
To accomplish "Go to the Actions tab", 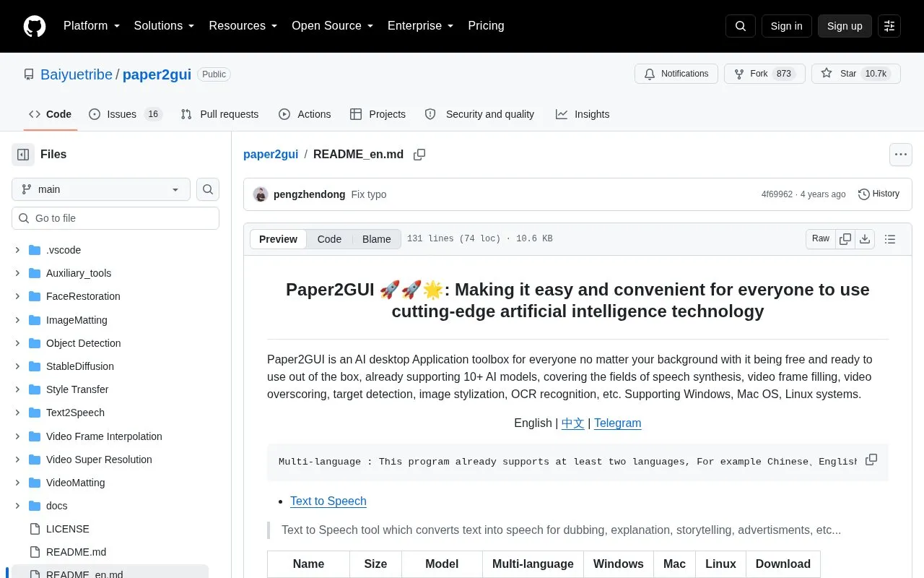I will click(x=305, y=114).
